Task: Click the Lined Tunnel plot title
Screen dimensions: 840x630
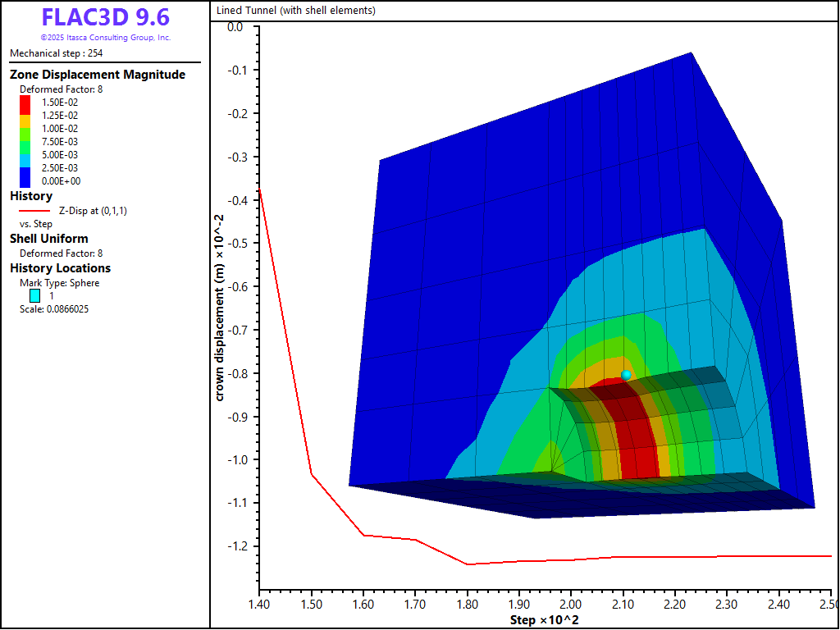Action: coord(296,11)
